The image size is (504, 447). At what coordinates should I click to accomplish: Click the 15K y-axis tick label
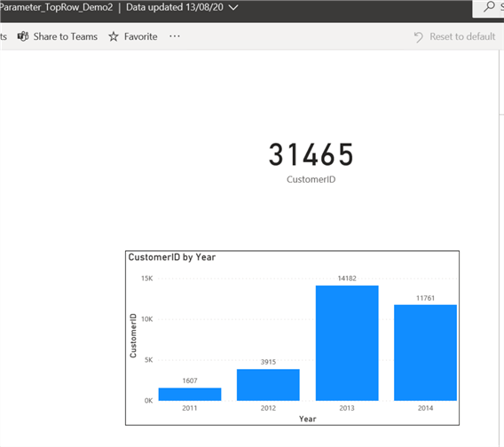[147, 278]
